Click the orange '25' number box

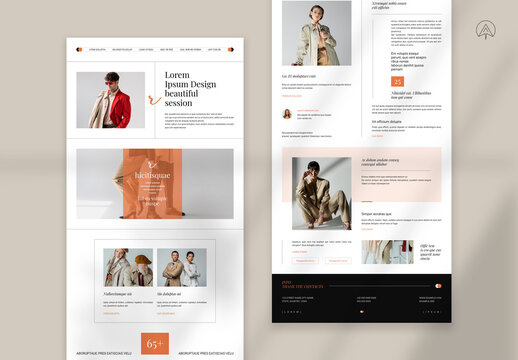[x=397, y=82]
